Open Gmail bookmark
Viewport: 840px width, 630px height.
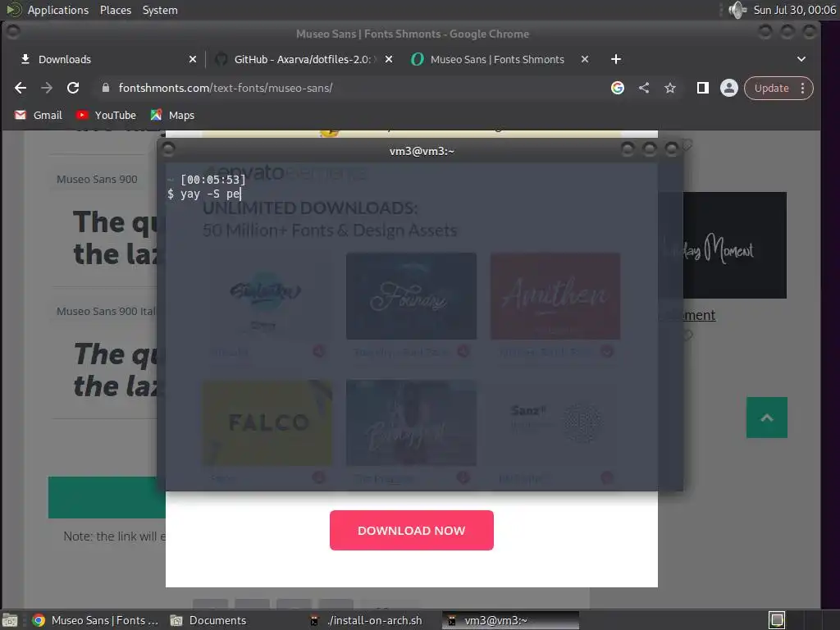point(38,115)
